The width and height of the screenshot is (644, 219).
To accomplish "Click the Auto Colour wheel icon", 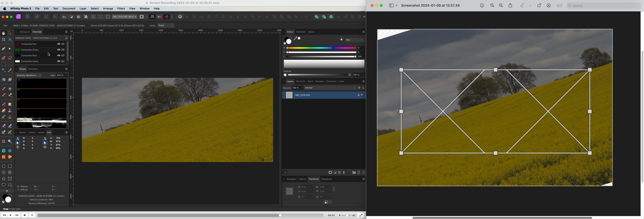I will pyautogui.click(x=79, y=17).
